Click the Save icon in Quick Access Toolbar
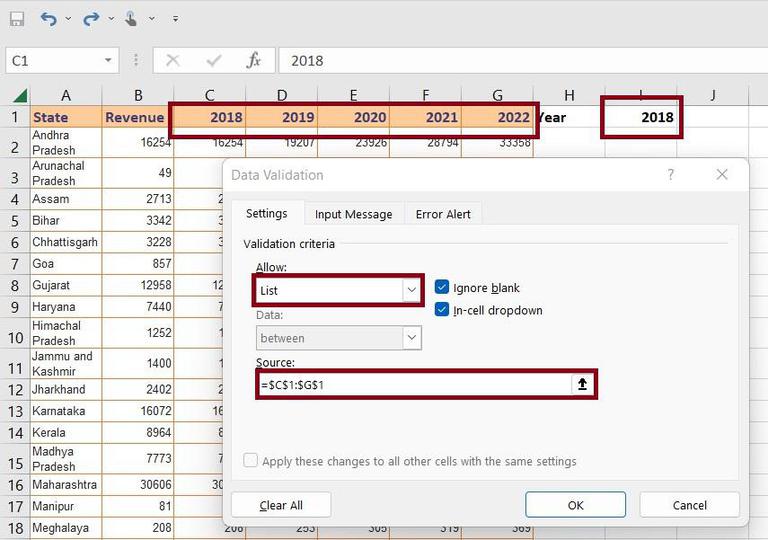Screen dimensions: 768x540 [17, 19]
